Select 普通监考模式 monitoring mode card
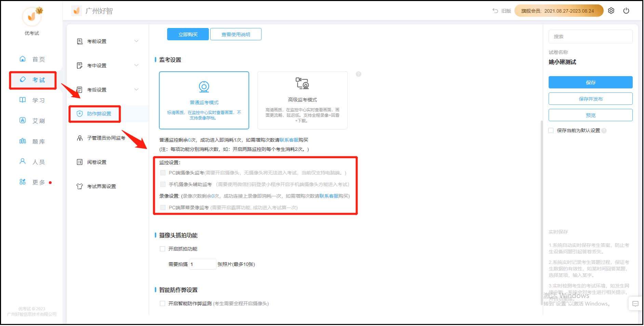644x326 pixels. click(204, 100)
